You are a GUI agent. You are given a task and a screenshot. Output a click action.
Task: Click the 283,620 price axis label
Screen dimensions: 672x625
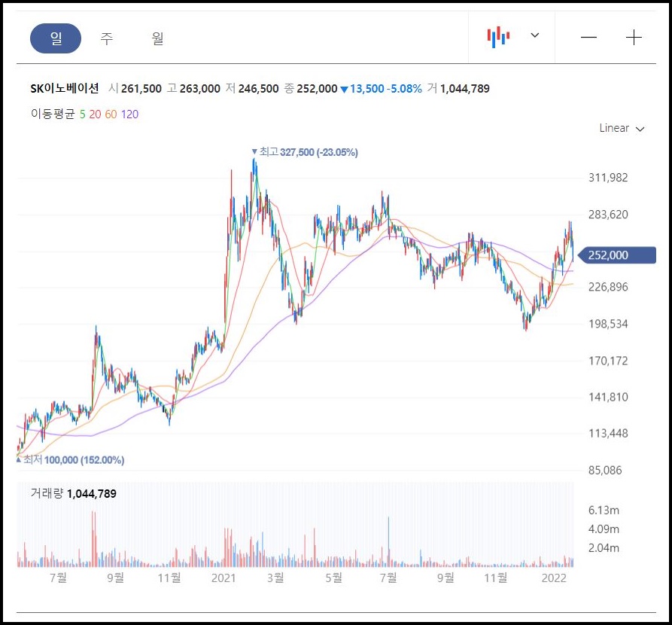tap(608, 215)
